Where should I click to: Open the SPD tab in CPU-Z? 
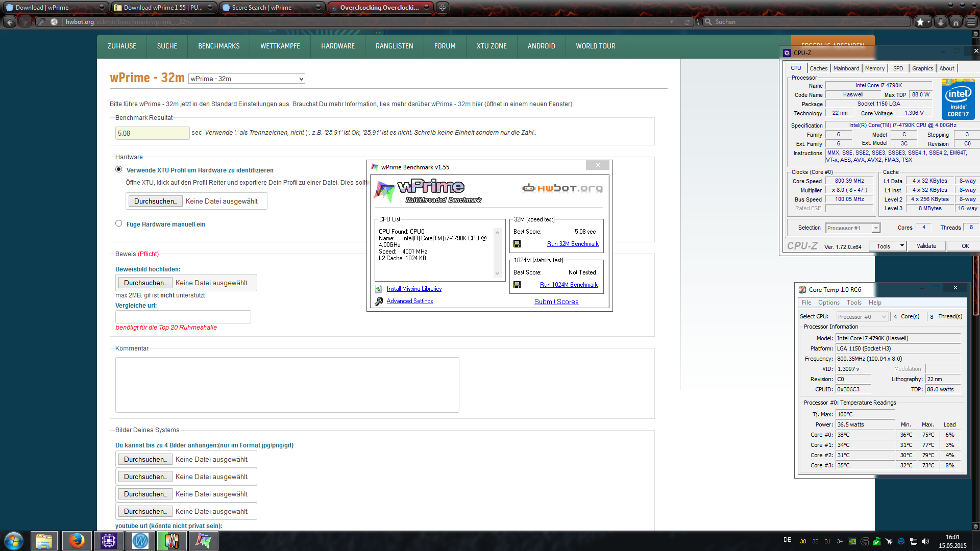pos(898,68)
